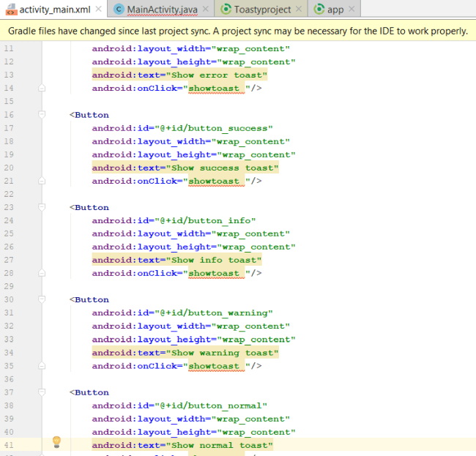The height and width of the screenshot is (456, 476).
Task: Collapse the Button block at line 16
Action: (42, 115)
